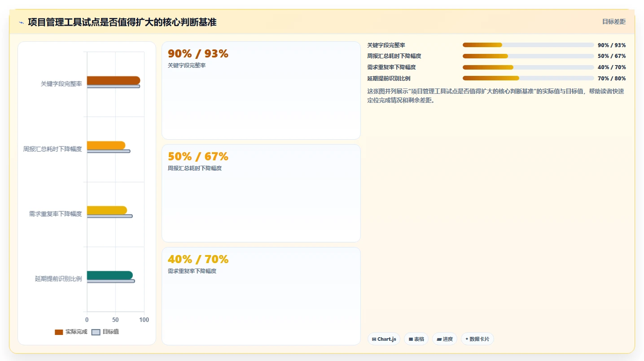Click the 实际完成 legend color swatch
Screen dimensions: 644x361
coord(59,332)
